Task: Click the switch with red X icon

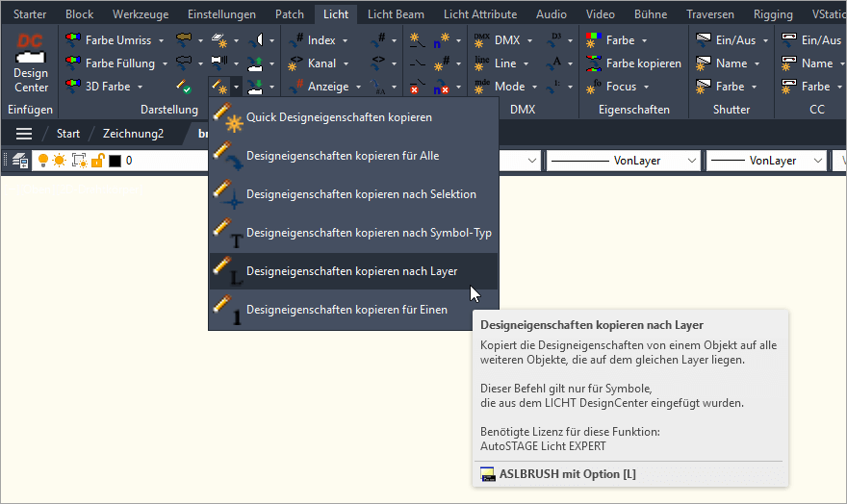Action: click(416, 87)
